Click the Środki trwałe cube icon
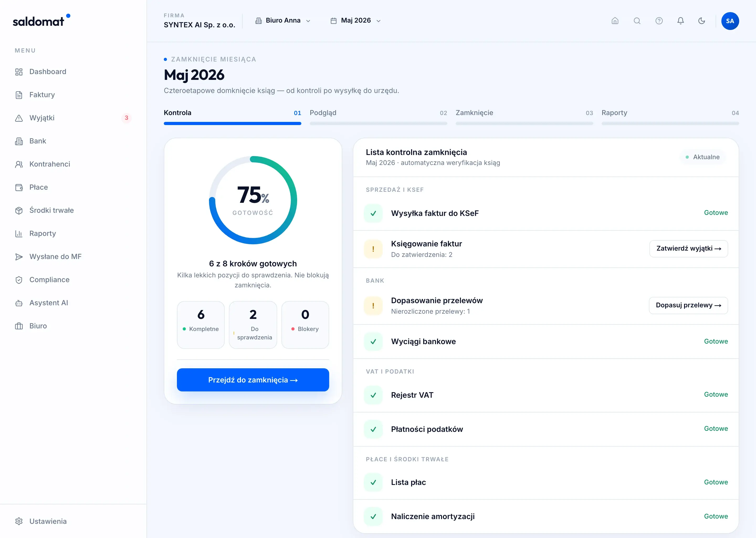This screenshot has width=756, height=538. click(x=19, y=210)
